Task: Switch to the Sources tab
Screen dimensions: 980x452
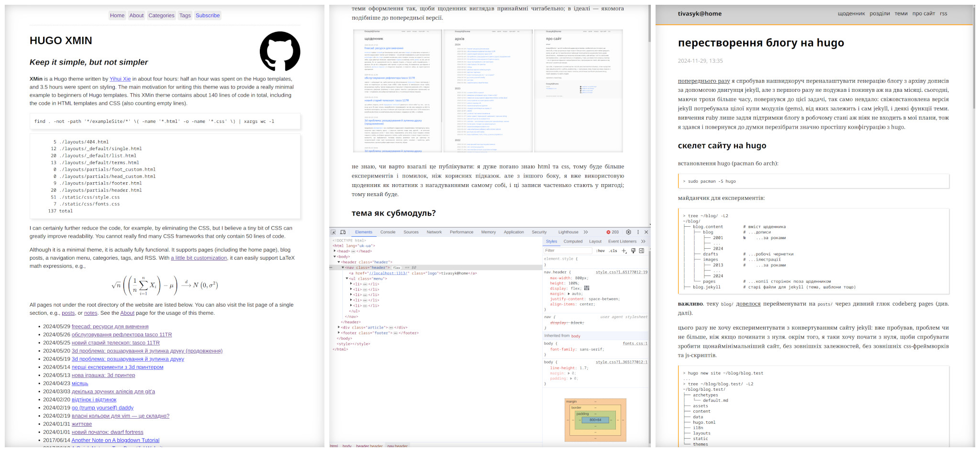Action: click(x=411, y=232)
